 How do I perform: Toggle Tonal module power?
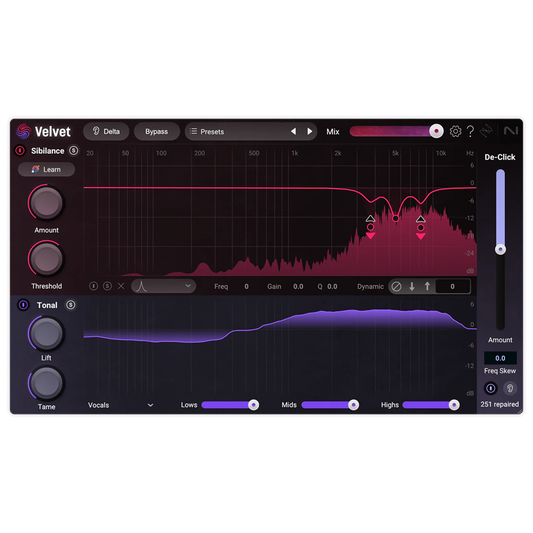tap(23, 305)
